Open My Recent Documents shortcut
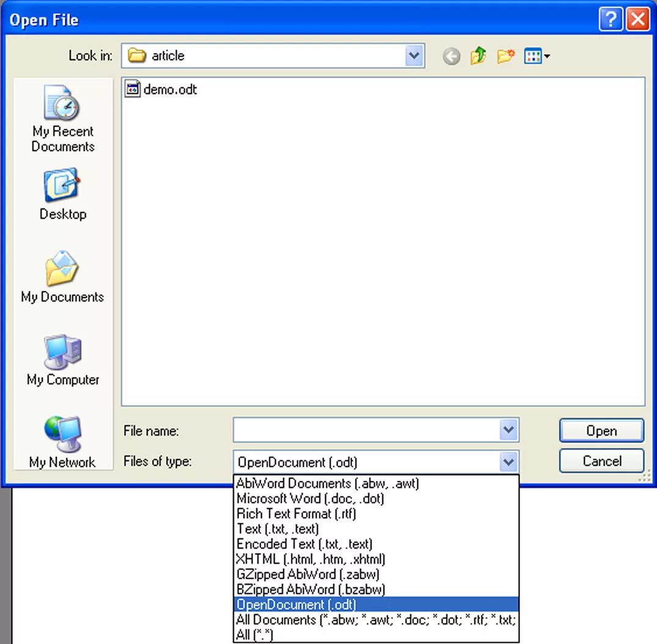 (x=63, y=119)
